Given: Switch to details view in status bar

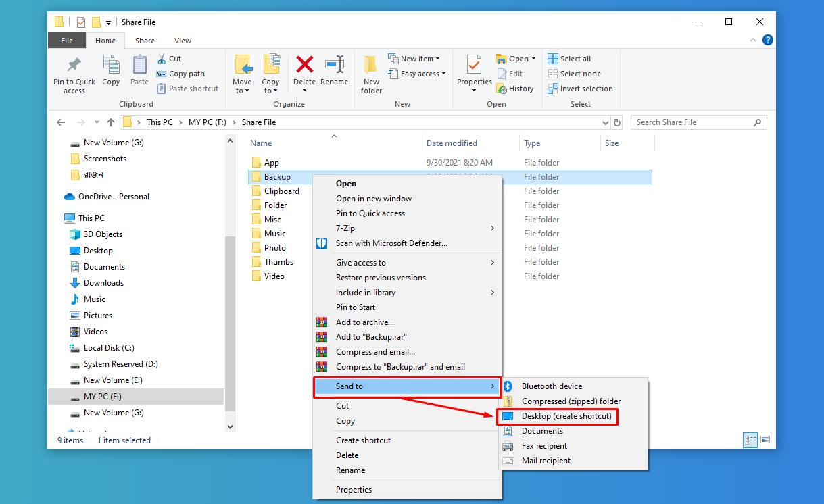Looking at the screenshot, I should tap(750, 440).
